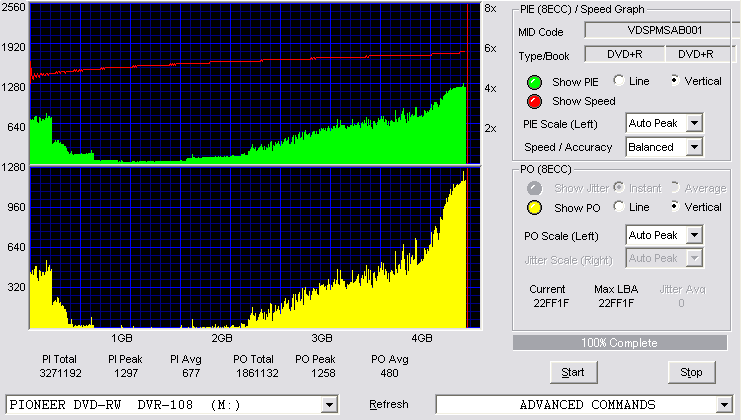Open PIE Scale (Left) dropdown arrow

pyautogui.click(x=694, y=123)
